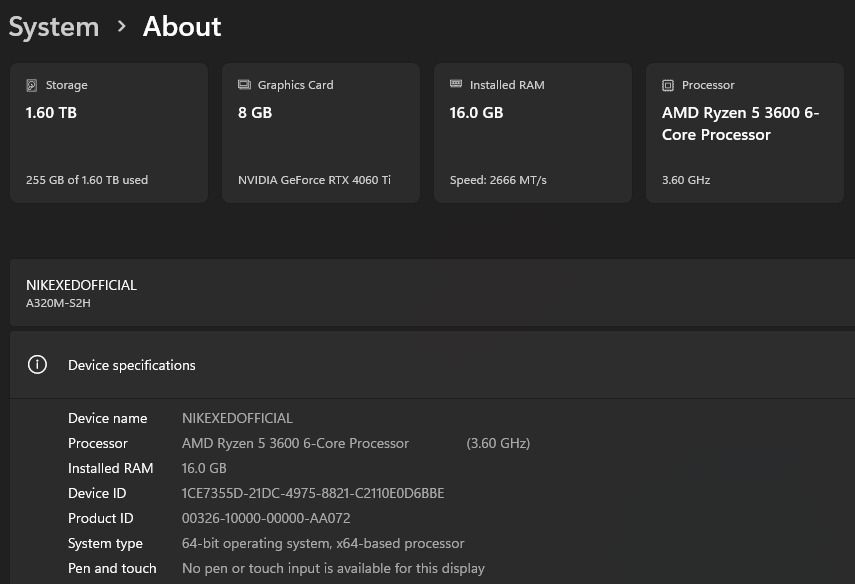Click the System type value '64-bit operating system'
855x584 pixels.
click(x=323, y=544)
